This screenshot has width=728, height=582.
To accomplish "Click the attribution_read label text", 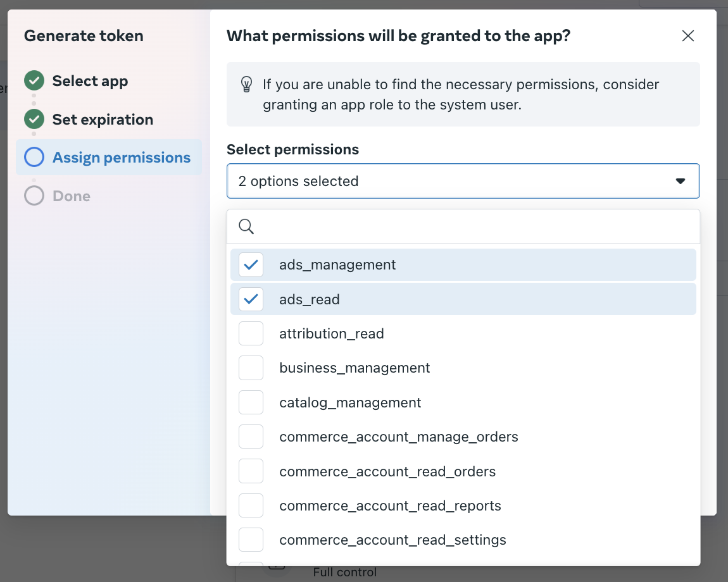I will (x=332, y=333).
